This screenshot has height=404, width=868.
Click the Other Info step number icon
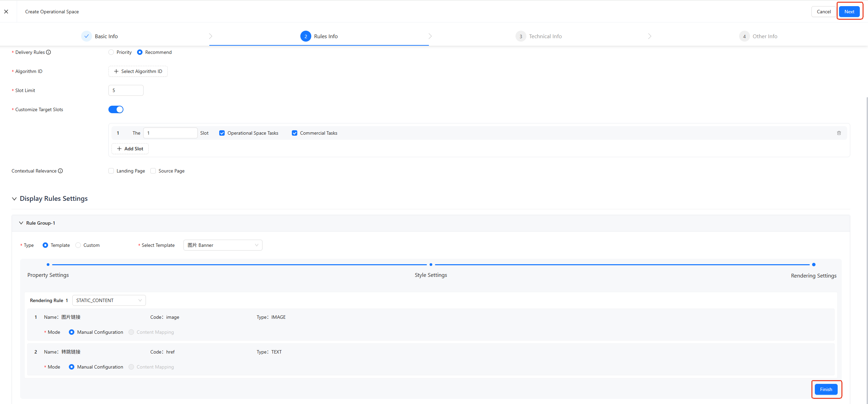(x=744, y=36)
